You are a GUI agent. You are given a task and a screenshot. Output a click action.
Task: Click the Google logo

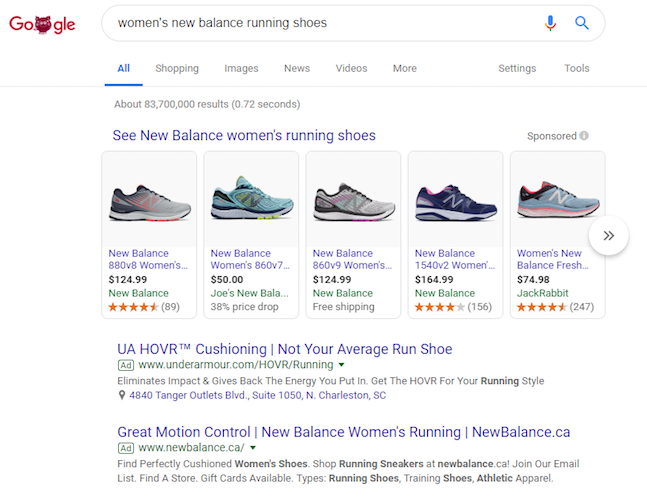click(42, 24)
